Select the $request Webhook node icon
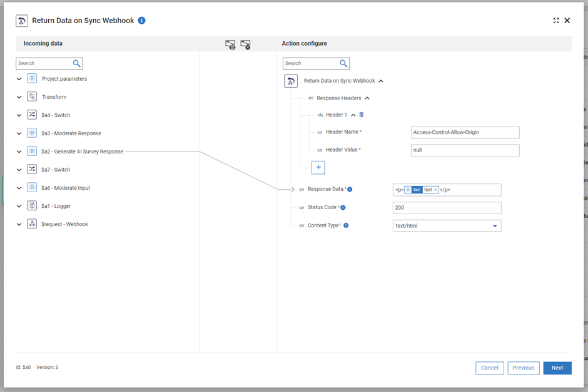Viewport: 588px width, 392px height. click(32, 224)
